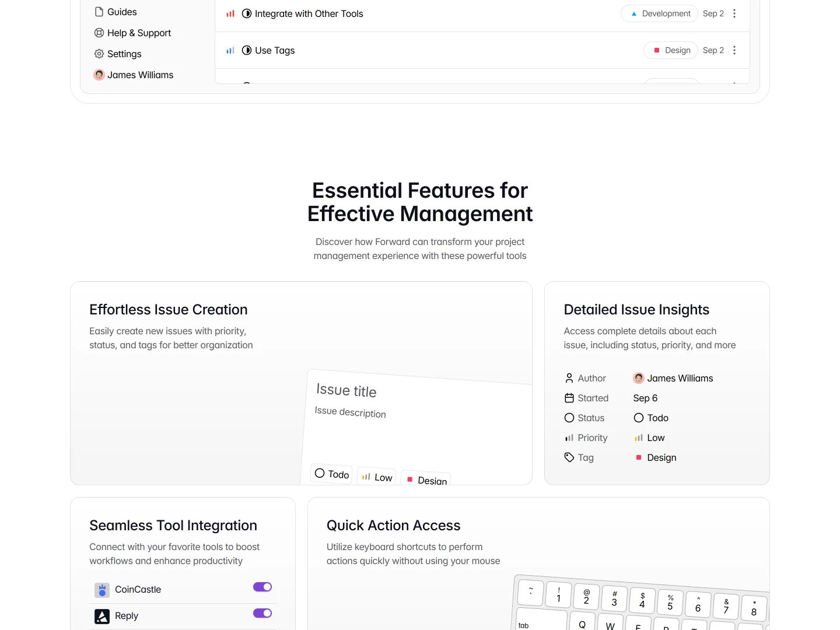
Task: Click the Issue title input field
Action: [346, 390]
